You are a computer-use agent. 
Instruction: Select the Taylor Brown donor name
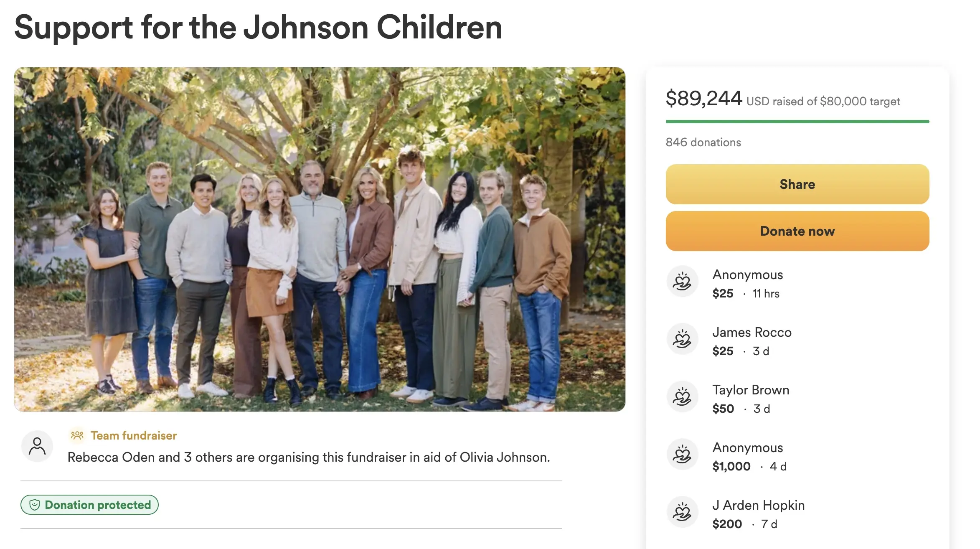click(x=751, y=390)
